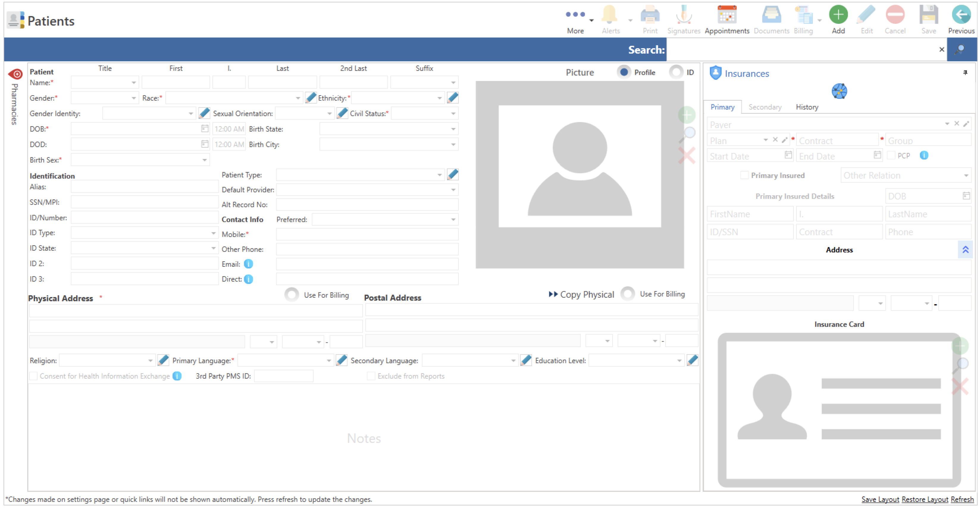Enable Use For Billing on Physical Address
Image resolution: width=980 pixels, height=509 pixels.
coord(292,295)
